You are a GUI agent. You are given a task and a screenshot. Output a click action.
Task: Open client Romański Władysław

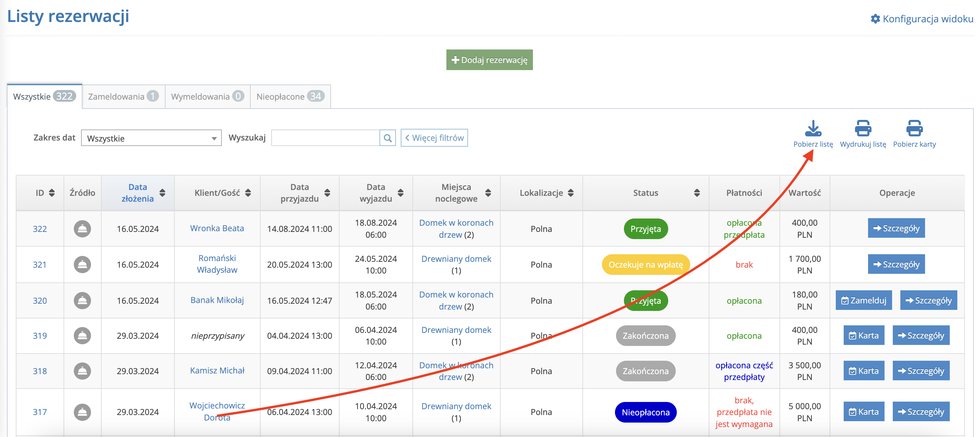pyautogui.click(x=217, y=264)
